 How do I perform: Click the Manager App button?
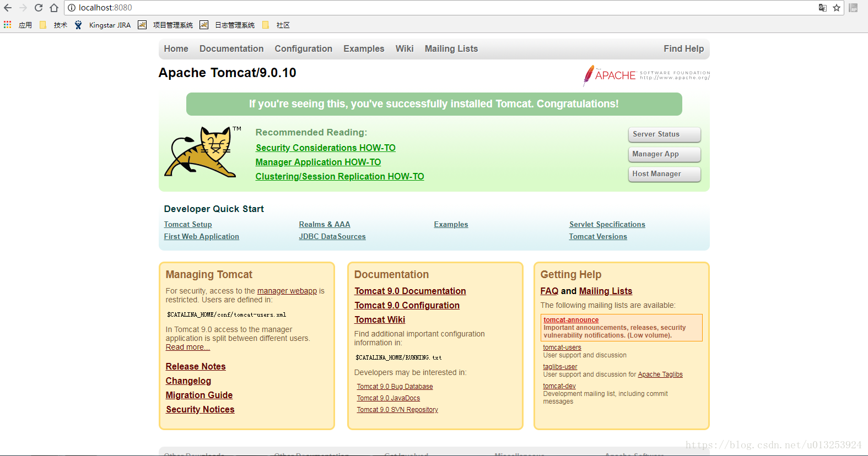point(664,154)
